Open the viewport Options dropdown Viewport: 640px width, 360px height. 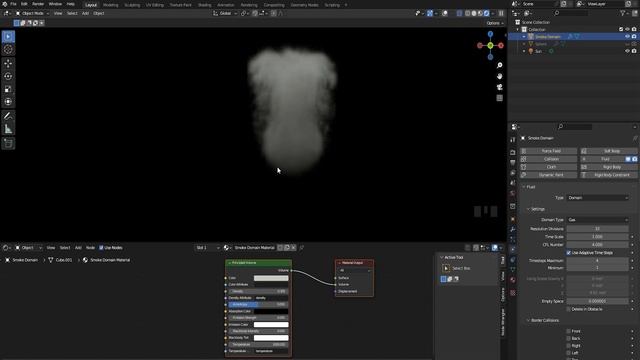click(x=495, y=23)
